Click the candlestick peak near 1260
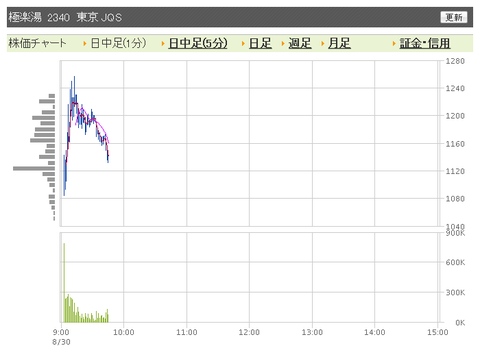This screenshot has width=480, height=361. [74, 90]
